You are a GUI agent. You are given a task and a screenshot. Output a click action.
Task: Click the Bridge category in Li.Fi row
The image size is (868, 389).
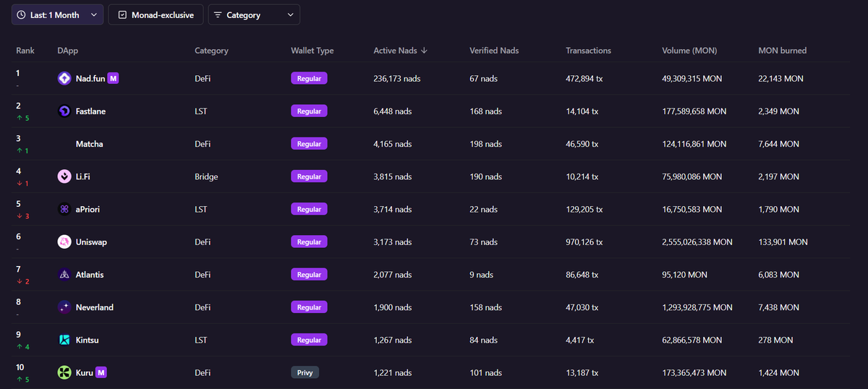206,176
